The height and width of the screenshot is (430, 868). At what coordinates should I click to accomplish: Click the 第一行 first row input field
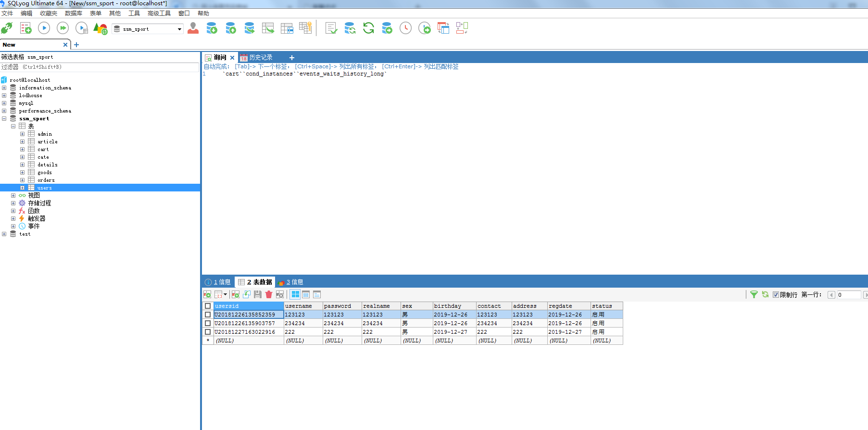tap(849, 295)
